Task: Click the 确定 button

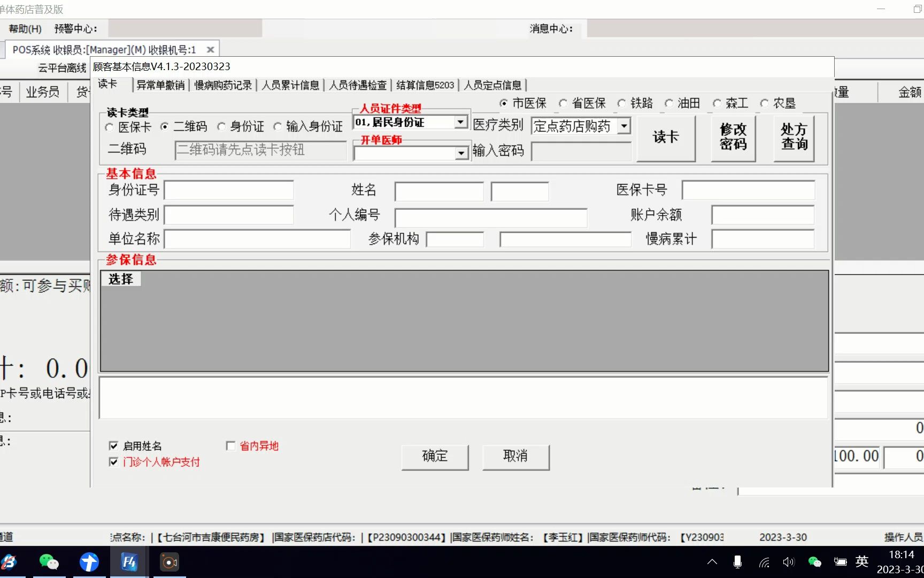Action: [x=435, y=457]
